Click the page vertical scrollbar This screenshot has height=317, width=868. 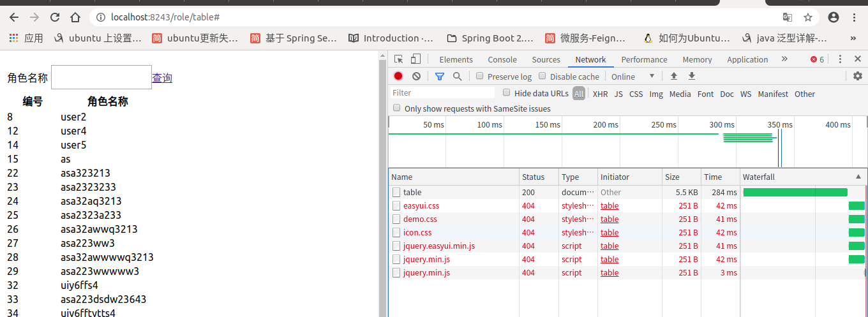[383, 185]
